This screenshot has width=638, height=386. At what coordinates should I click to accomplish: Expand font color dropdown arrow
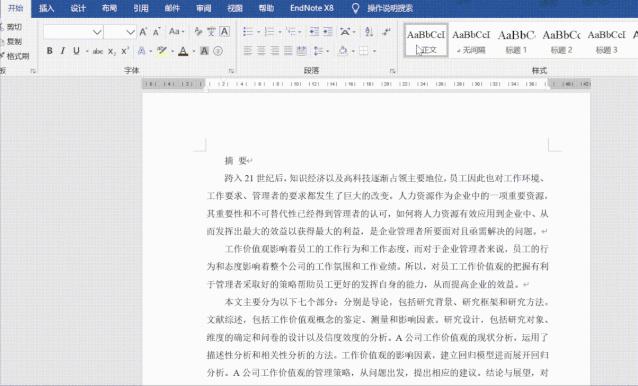pyautogui.click(x=193, y=51)
